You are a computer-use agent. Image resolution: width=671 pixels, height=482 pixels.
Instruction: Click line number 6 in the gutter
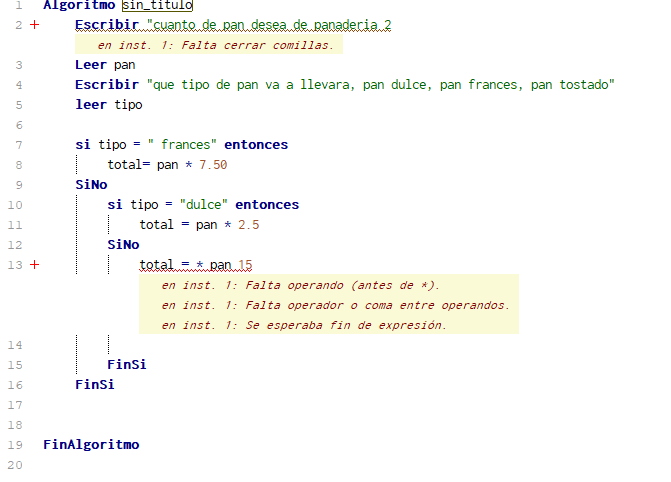click(19, 125)
